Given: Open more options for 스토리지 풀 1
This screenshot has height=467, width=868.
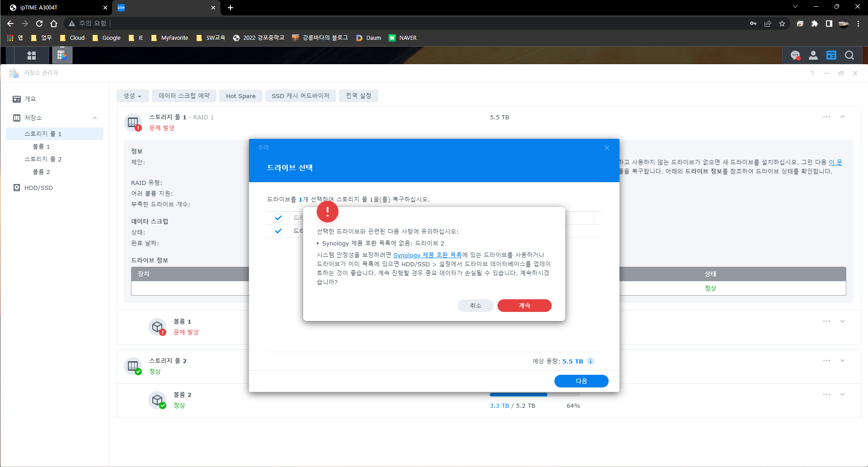Looking at the screenshot, I should point(826,117).
